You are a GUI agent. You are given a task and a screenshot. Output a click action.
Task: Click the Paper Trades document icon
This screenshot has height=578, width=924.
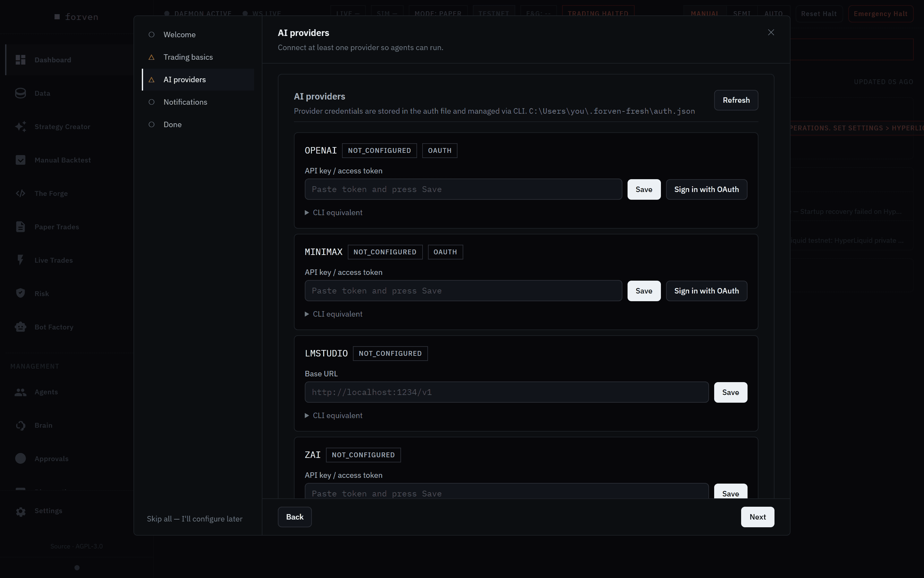21,227
